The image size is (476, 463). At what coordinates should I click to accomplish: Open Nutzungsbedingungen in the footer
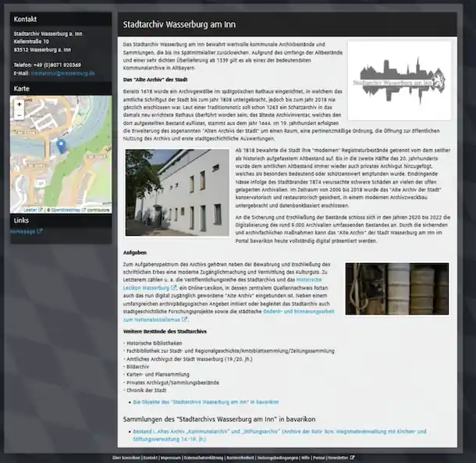(x=278, y=458)
